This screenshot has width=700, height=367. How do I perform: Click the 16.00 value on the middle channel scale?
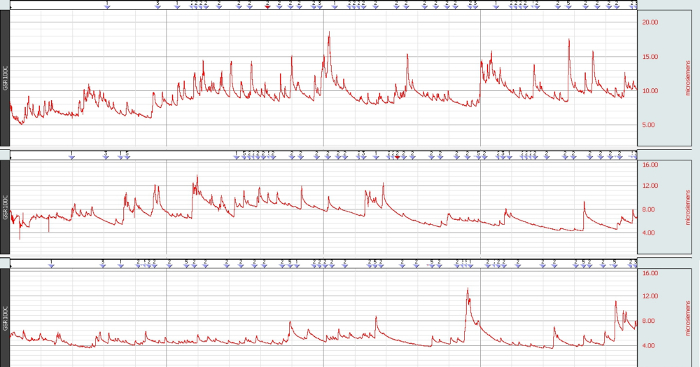click(650, 165)
